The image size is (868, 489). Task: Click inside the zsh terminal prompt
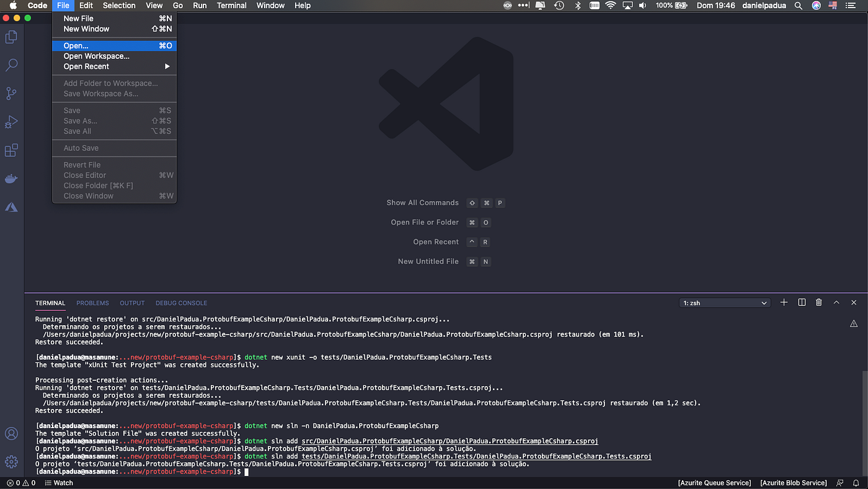pyautogui.click(x=372, y=471)
